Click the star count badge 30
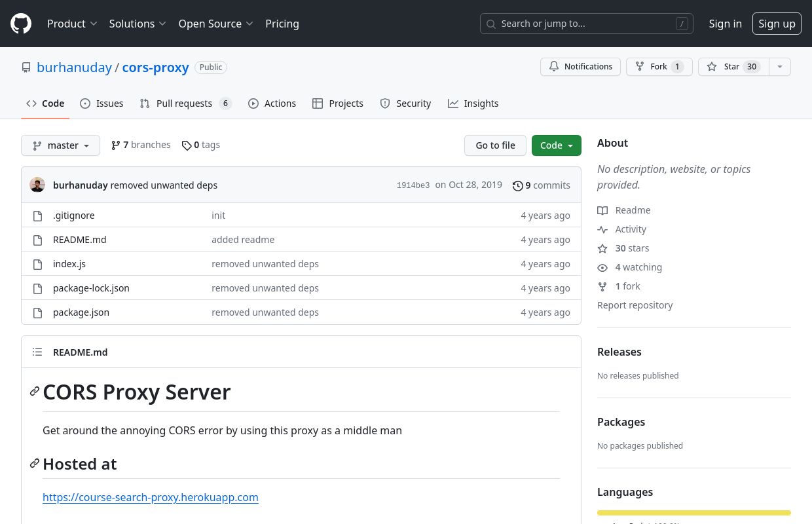Viewport: 812px width, 524px height. coord(752,67)
